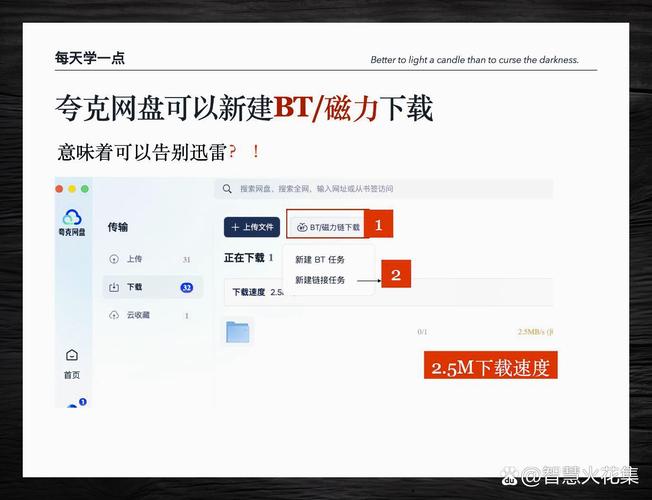The image size is (652, 500).
Task: Click the yellow minimize window dot
Action: (72, 189)
